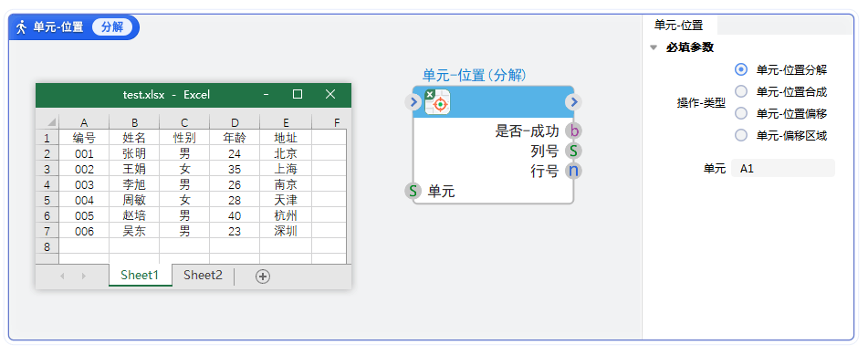Viewport: 868px width, 355px height.
Task: Select row 1 header in Excel
Action: 47,138
